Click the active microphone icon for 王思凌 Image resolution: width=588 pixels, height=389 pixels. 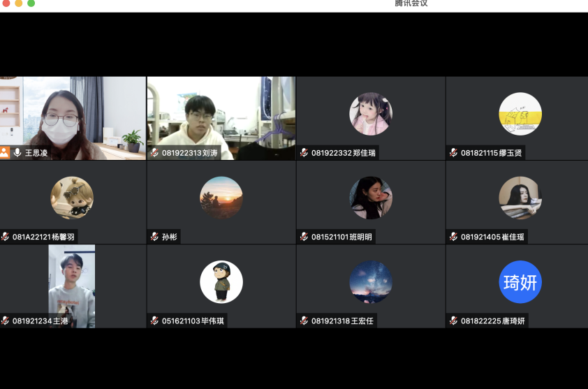pos(17,152)
